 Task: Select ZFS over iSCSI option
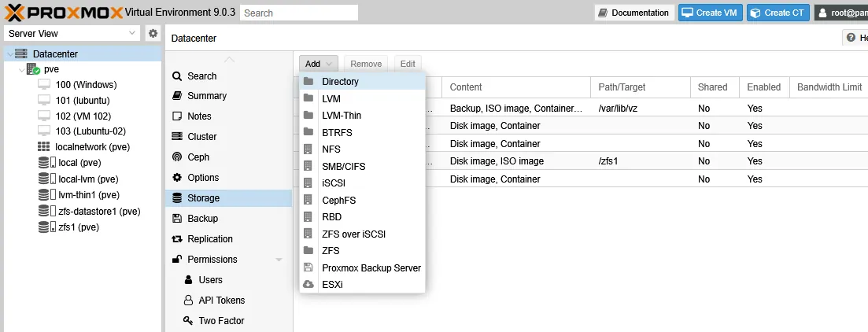coord(362,234)
